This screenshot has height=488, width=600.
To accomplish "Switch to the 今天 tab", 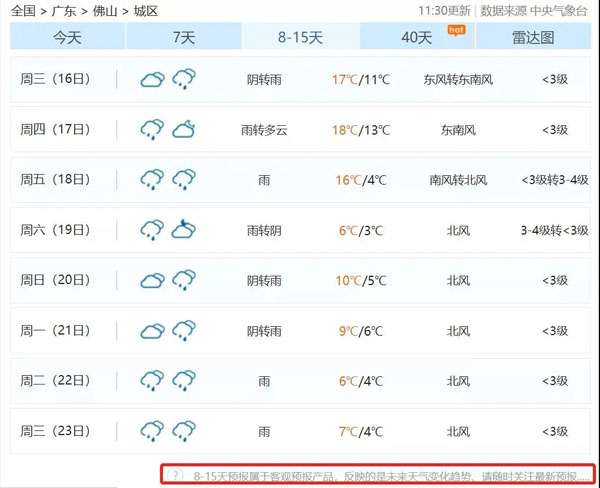I will (x=68, y=37).
